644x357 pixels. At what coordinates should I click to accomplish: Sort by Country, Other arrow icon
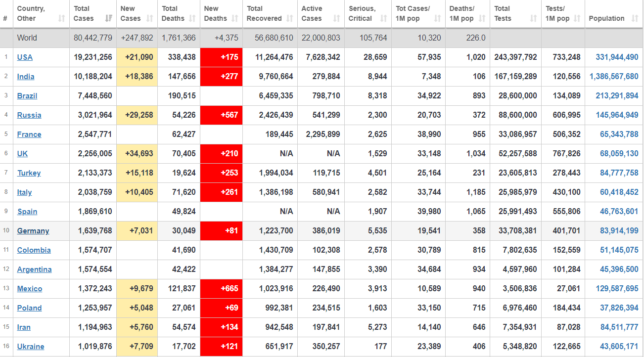[61, 19]
